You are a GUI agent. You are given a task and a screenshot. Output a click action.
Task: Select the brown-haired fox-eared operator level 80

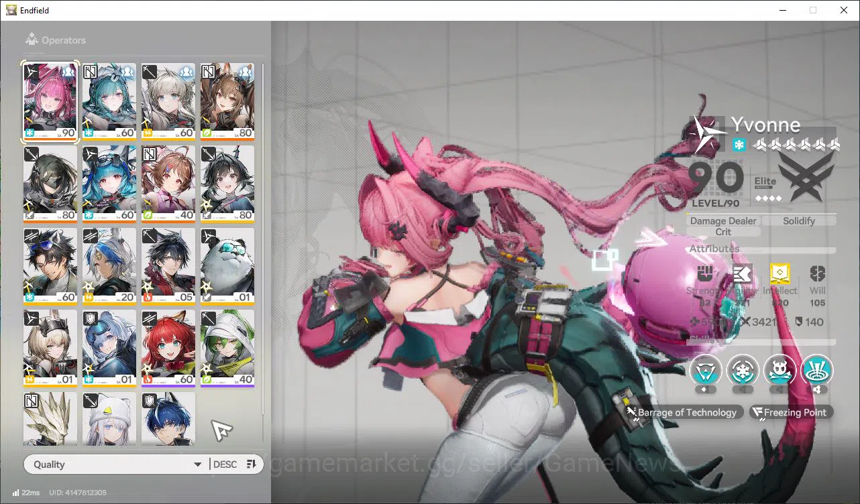coord(227,101)
